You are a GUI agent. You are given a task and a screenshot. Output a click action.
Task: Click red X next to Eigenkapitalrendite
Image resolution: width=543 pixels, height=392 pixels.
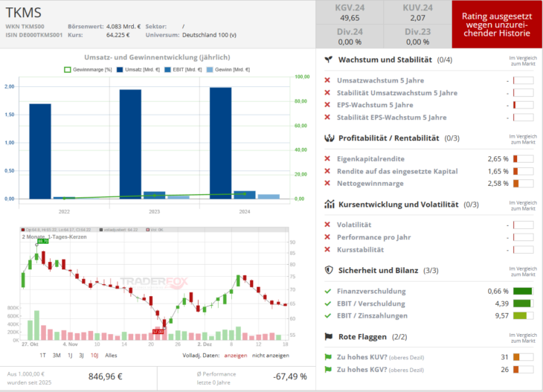pyautogui.click(x=328, y=158)
